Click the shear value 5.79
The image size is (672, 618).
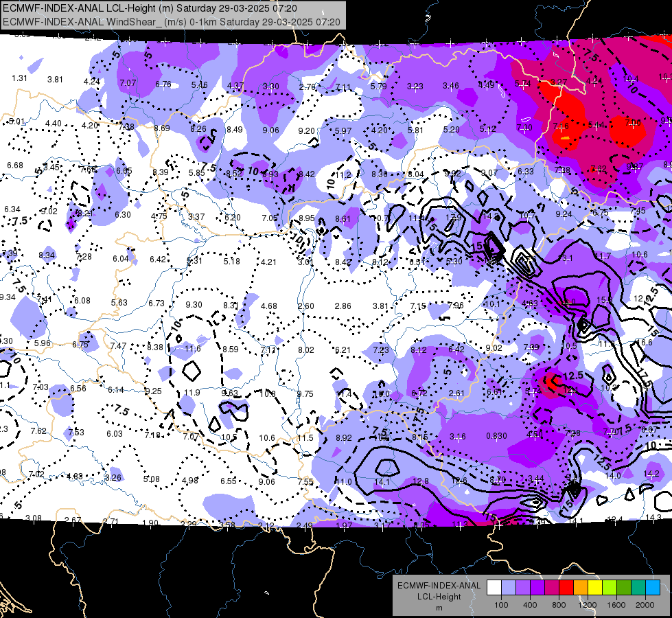tap(379, 87)
